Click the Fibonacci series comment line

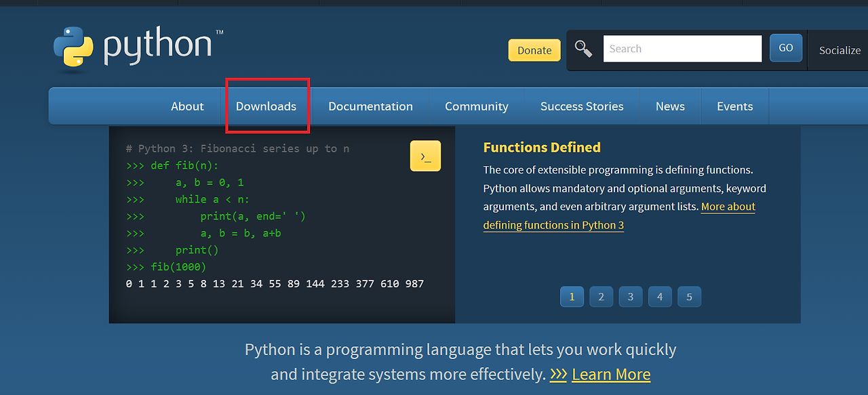(237, 148)
